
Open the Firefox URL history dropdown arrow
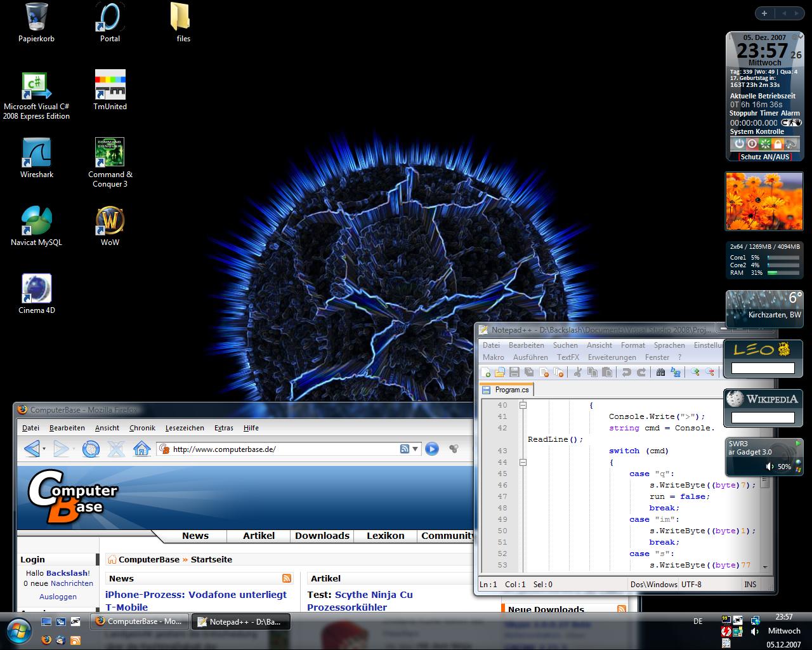point(416,449)
